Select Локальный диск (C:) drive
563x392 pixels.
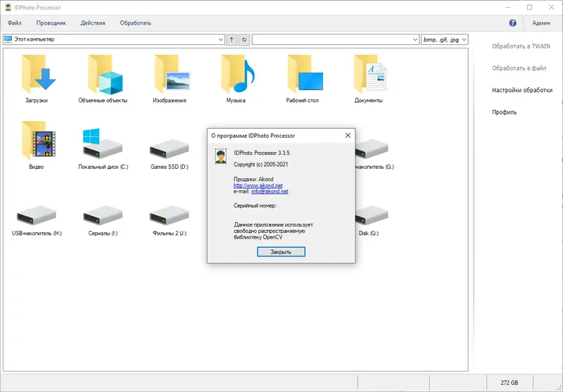pos(103,148)
